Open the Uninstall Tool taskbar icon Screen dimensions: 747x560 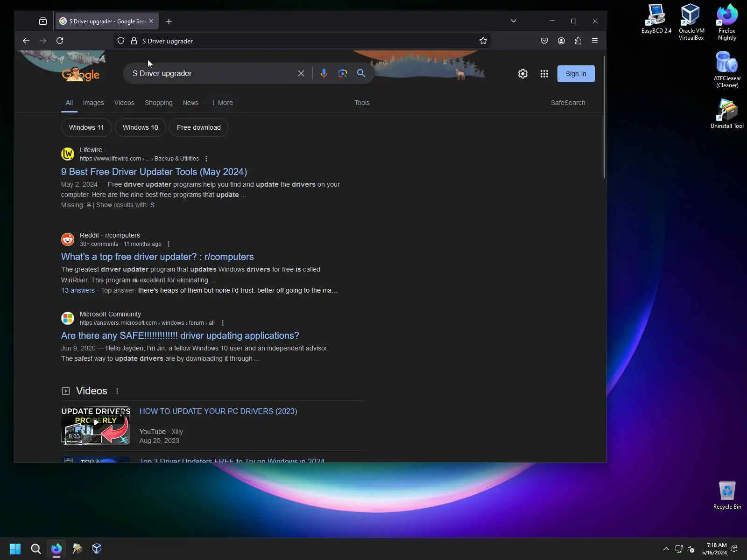[77, 549]
